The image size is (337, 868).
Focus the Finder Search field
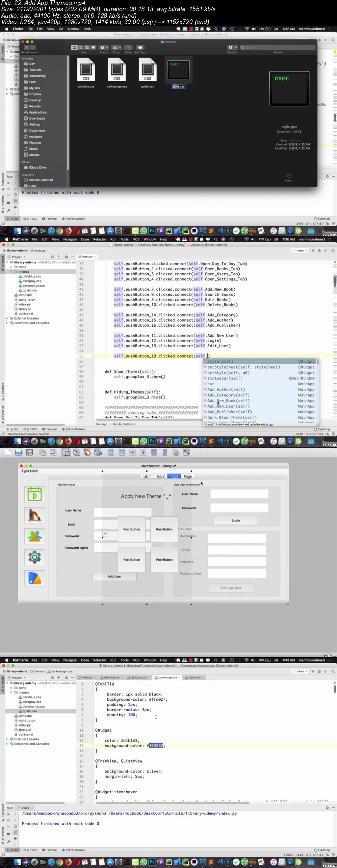click(x=278, y=47)
